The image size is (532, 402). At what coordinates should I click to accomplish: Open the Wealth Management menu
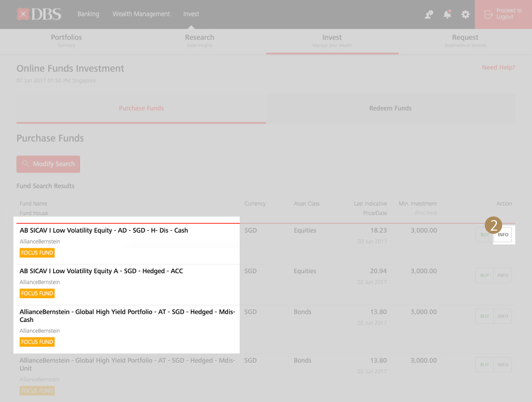click(x=141, y=14)
